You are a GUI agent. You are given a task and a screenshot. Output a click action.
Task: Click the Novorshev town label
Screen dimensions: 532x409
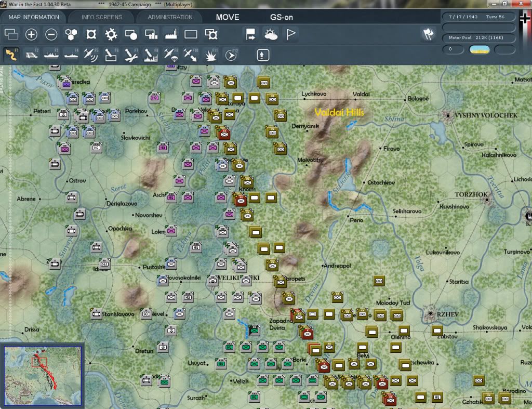pyautogui.click(x=149, y=215)
